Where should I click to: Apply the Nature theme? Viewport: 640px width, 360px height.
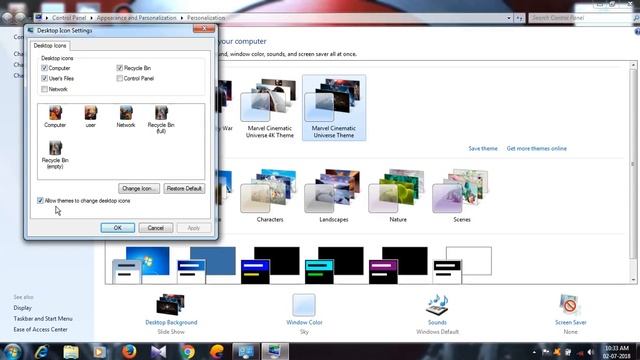point(398,195)
